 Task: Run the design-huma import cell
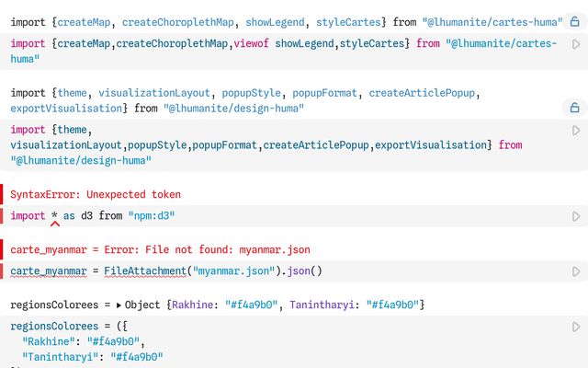576,131
